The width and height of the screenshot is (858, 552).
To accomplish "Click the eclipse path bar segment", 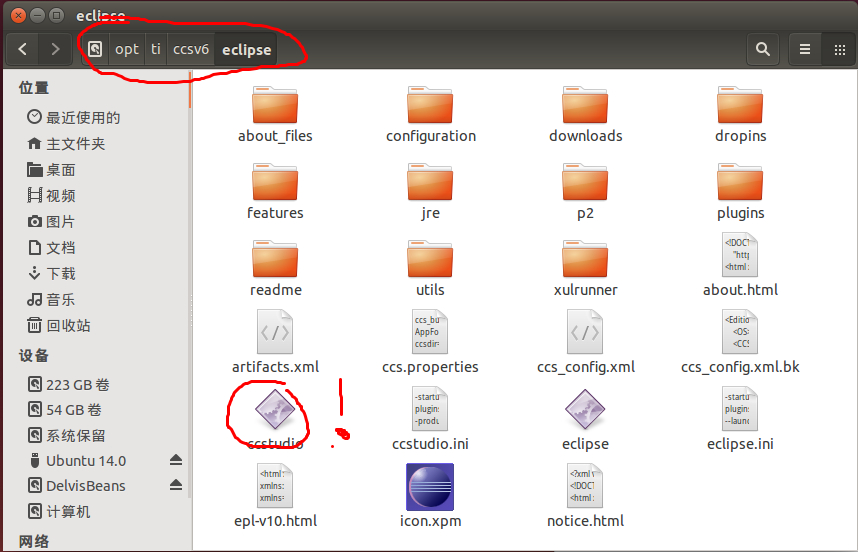I will 246,49.
